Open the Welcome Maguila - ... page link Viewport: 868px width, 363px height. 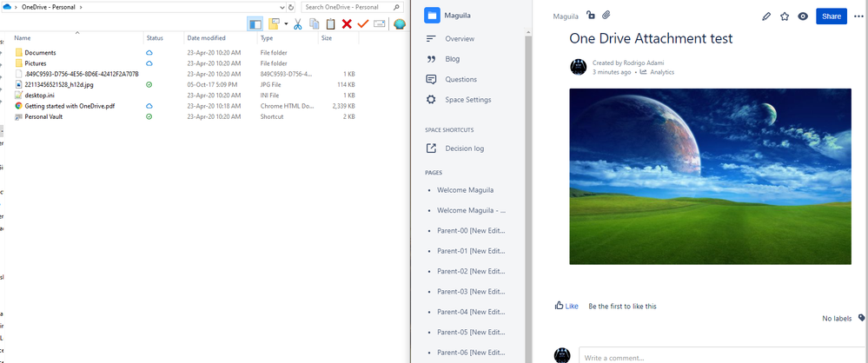pos(472,210)
